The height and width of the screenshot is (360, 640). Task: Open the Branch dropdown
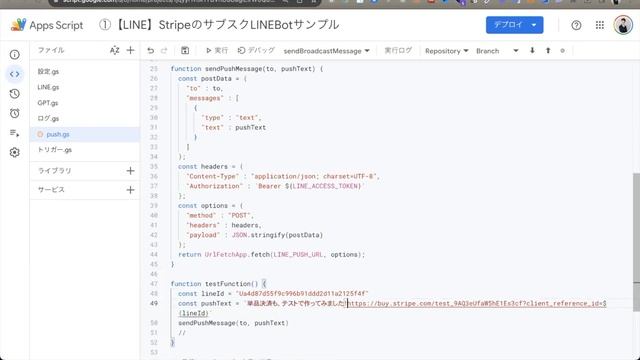click(x=497, y=51)
